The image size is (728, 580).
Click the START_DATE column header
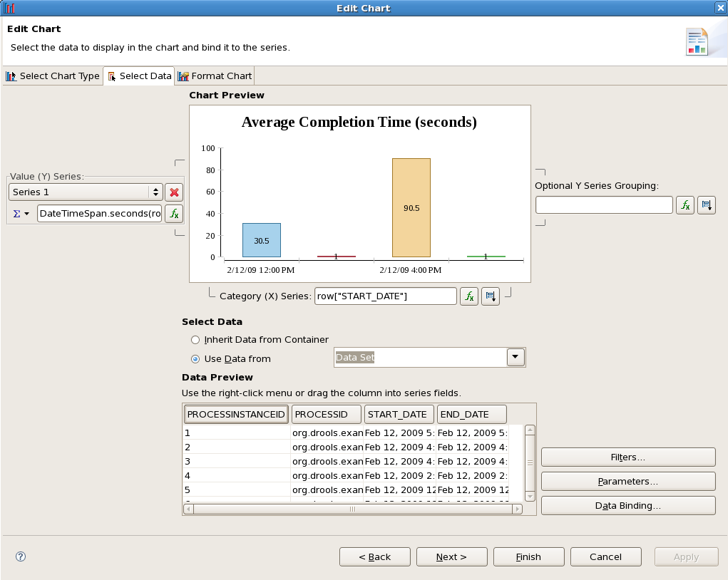click(x=399, y=414)
